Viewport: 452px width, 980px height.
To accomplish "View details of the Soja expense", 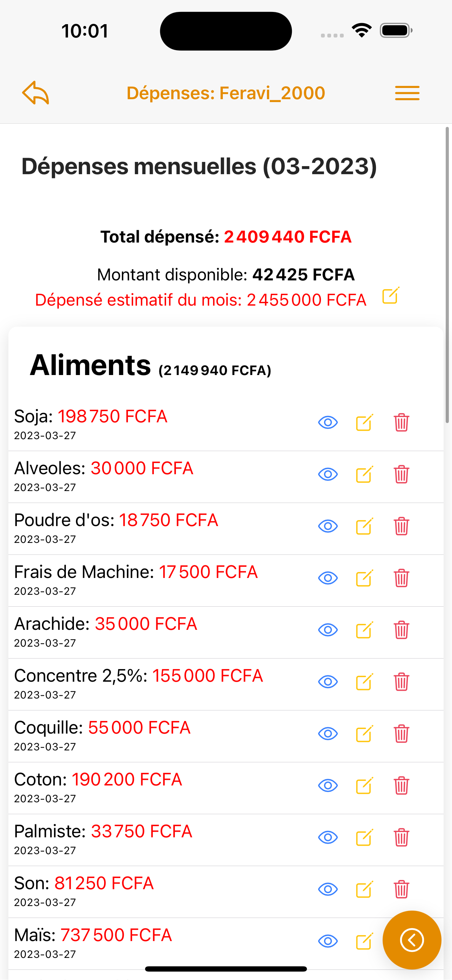I will coord(328,422).
